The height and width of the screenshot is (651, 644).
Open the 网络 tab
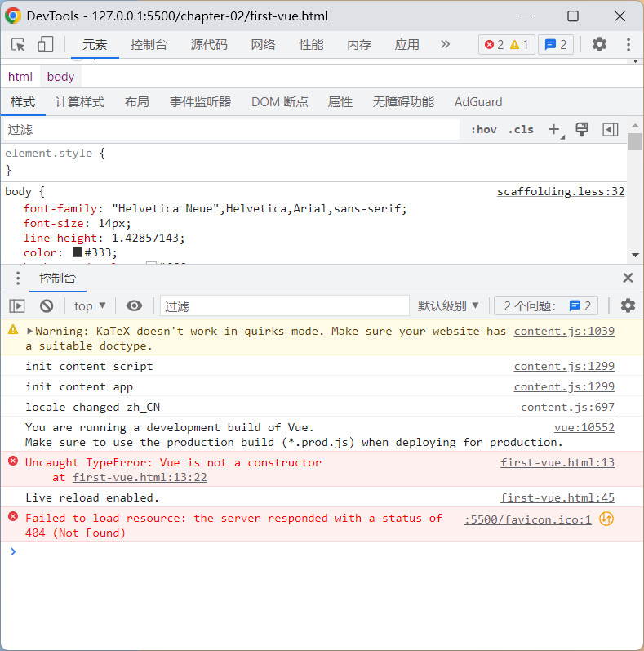[263, 44]
